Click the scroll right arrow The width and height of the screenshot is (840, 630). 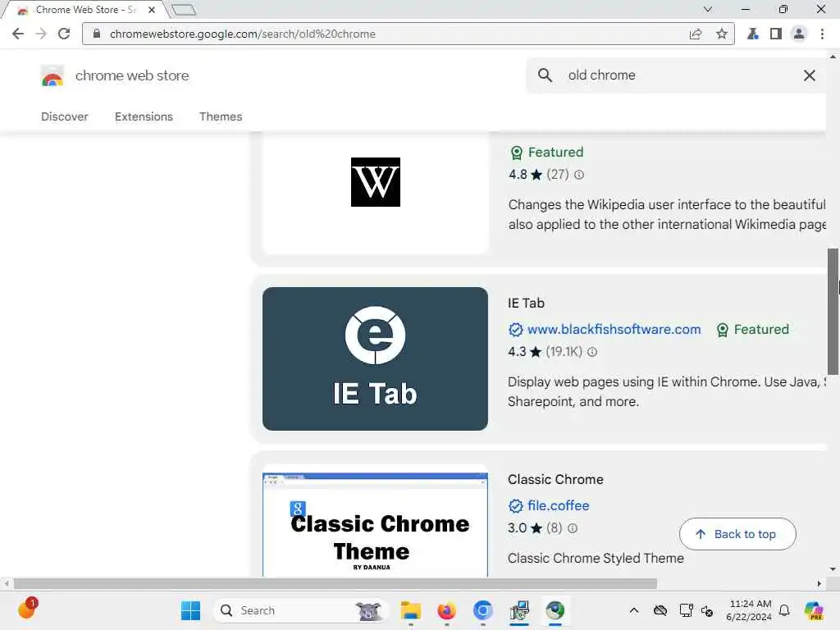pos(819,583)
